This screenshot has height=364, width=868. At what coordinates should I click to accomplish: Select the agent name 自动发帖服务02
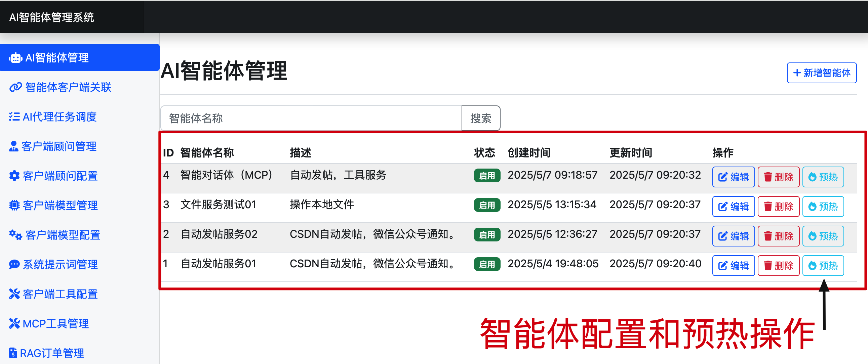click(x=219, y=234)
